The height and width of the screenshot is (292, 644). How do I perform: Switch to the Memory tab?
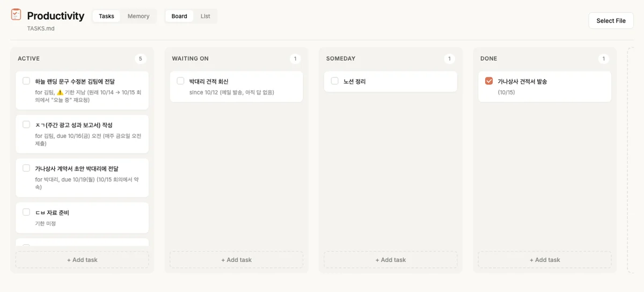coord(138,16)
